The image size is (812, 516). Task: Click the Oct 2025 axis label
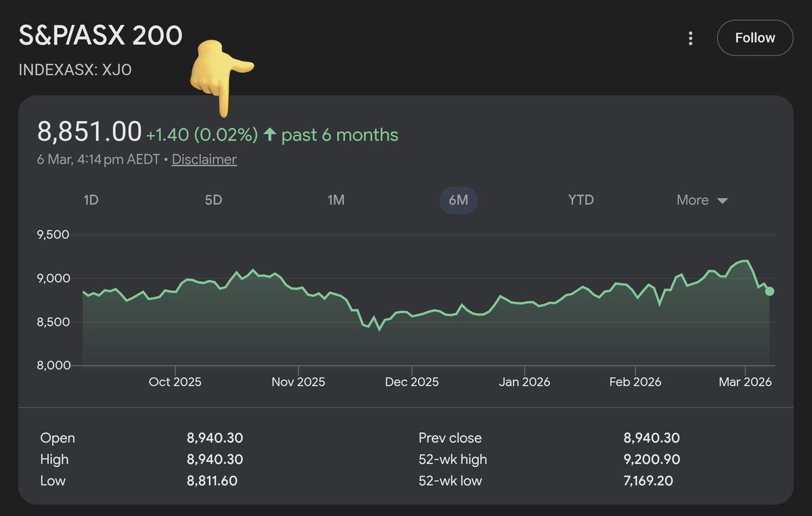click(x=175, y=382)
